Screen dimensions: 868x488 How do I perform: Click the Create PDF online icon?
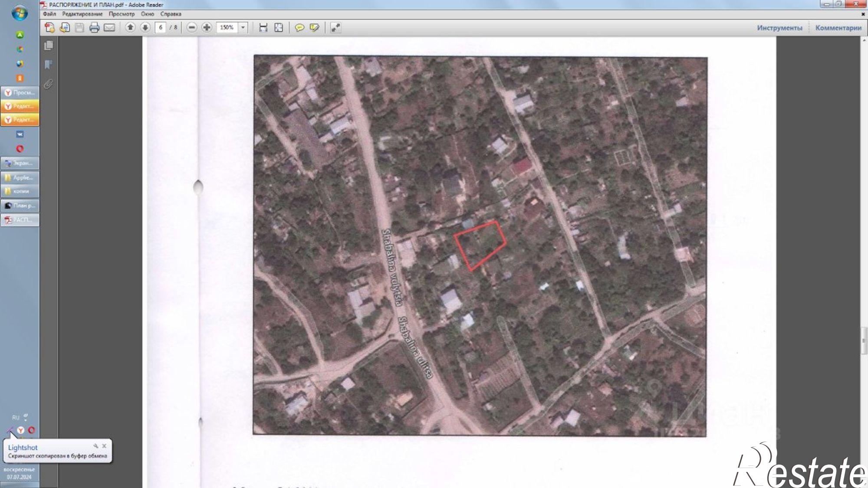[49, 28]
